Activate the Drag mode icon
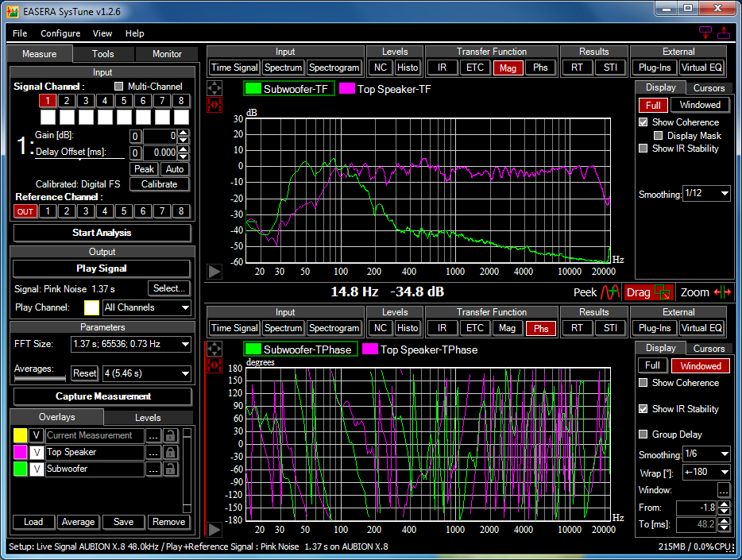 coord(663,292)
